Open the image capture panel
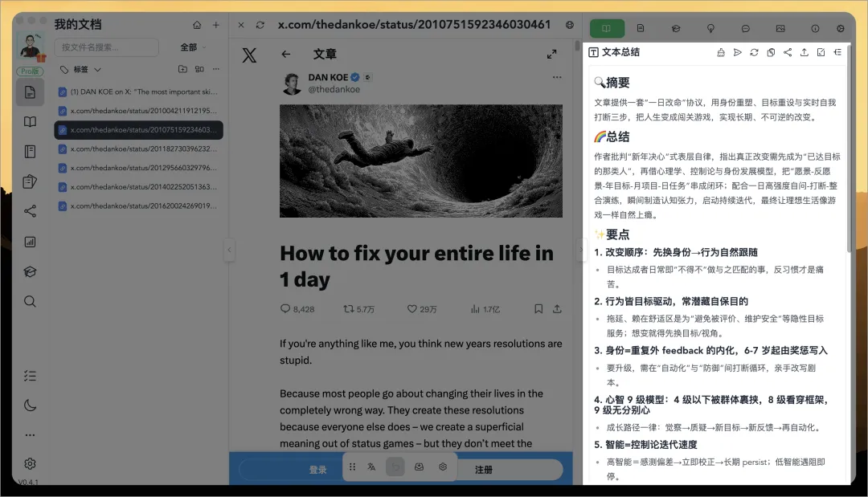This screenshot has height=497, width=868. (x=780, y=26)
